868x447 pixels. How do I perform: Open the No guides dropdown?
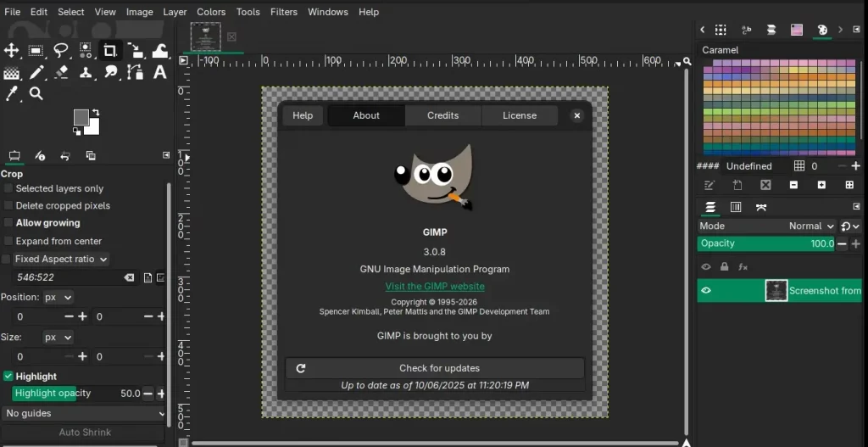(x=84, y=413)
